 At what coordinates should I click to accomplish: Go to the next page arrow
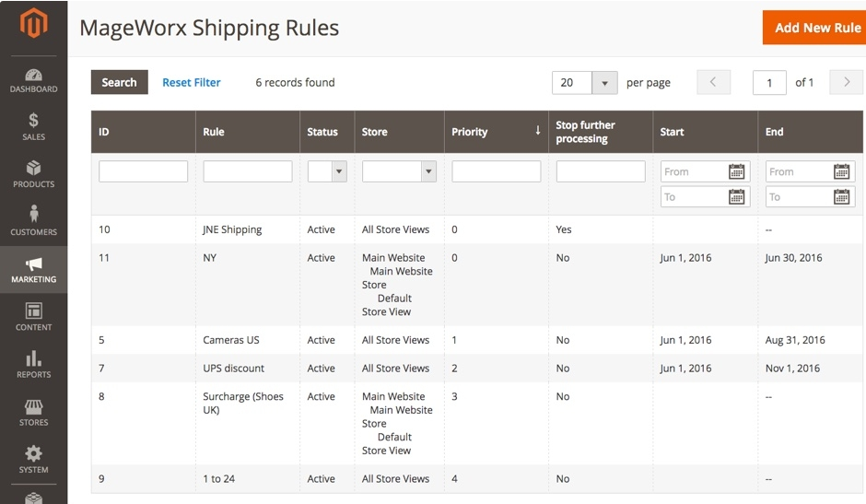pyautogui.click(x=846, y=82)
